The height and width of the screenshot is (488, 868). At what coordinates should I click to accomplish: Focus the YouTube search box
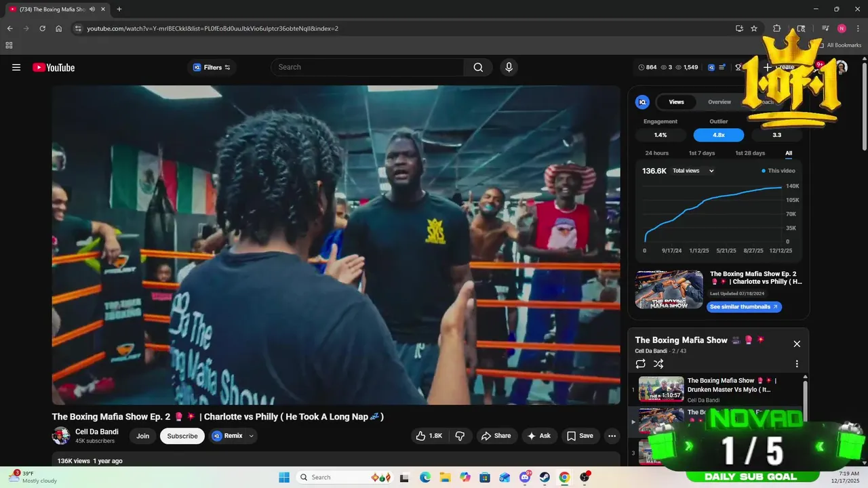[367, 67]
